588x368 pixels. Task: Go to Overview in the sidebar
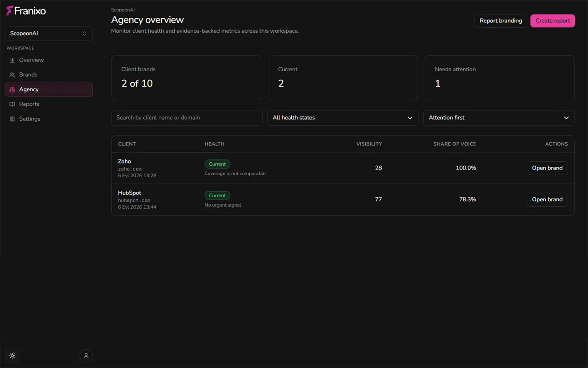pyautogui.click(x=49, y=60)
